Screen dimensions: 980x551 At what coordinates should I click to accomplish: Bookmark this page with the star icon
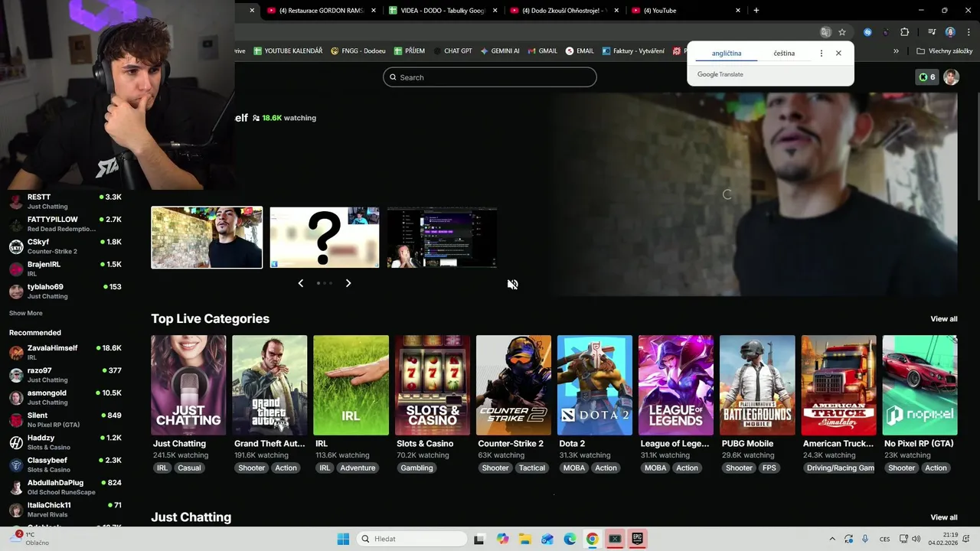click(x=842, y=32)
